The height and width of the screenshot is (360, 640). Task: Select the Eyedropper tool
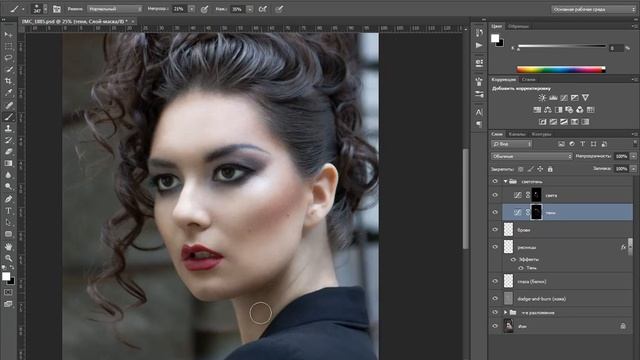click(8, 93)
